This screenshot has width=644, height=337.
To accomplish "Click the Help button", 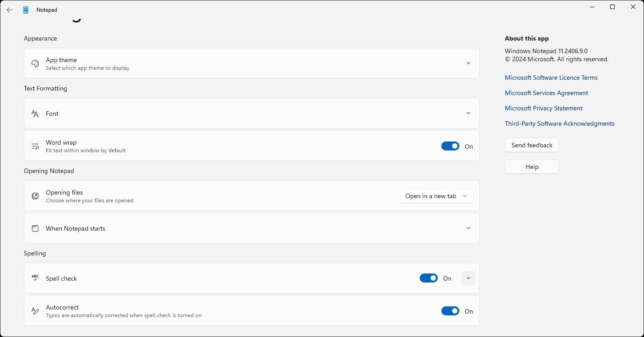I will tap(532, 167).
